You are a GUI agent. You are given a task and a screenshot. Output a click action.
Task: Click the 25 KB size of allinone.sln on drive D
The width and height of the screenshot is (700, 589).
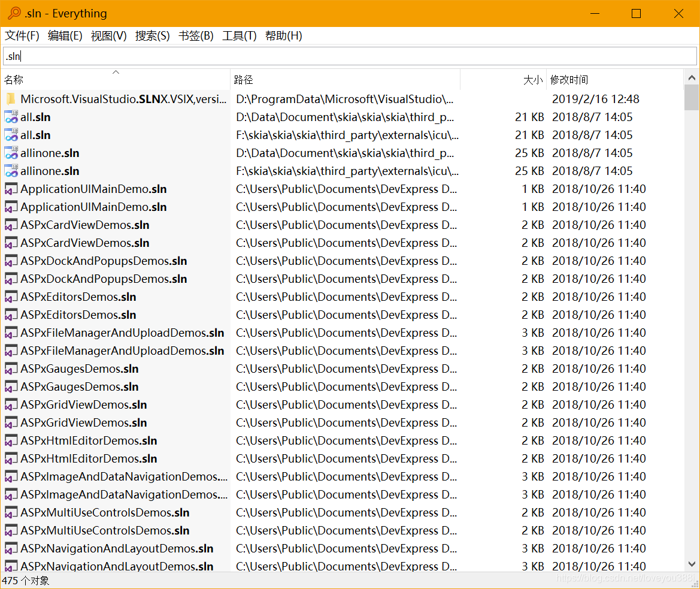(529, 153)
